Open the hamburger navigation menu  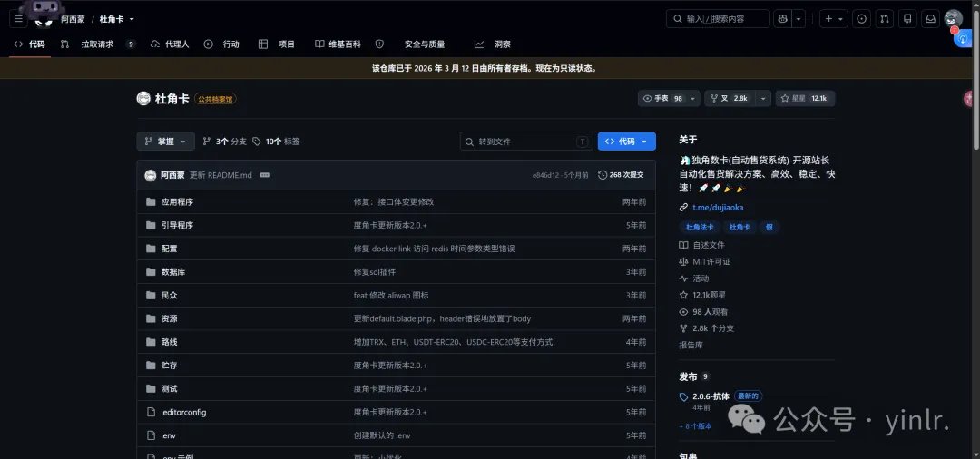point(18,19)
